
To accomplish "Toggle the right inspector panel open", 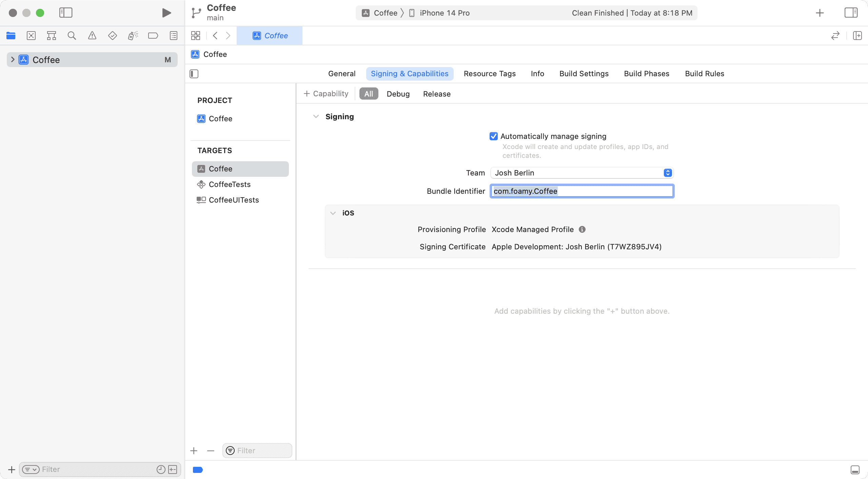I will [851, 13].
